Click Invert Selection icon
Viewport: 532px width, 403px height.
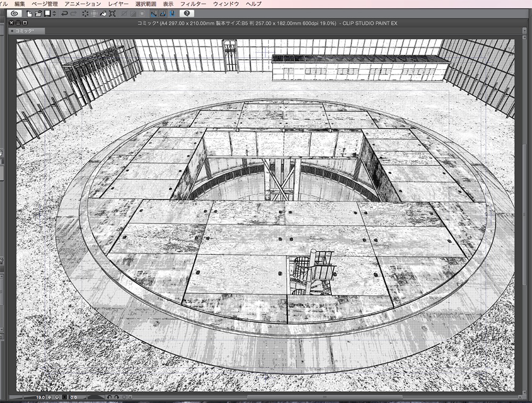point(133,14)
